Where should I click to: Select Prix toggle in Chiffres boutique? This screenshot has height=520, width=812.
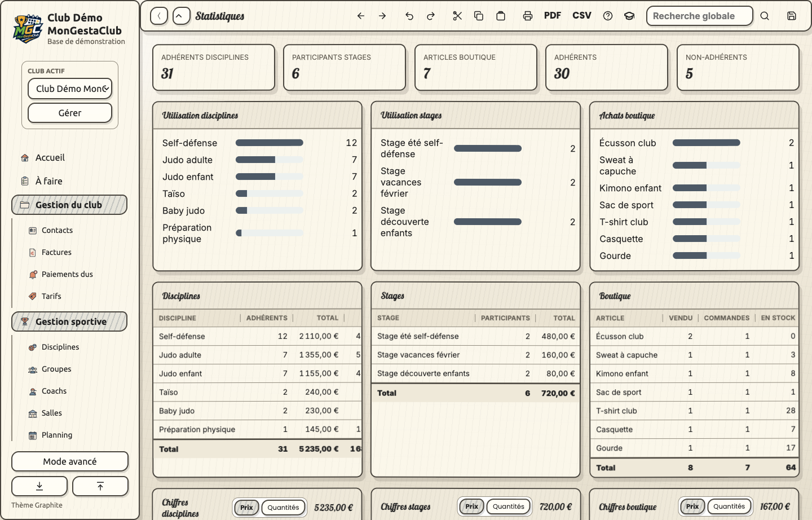[x=692, y=506]
